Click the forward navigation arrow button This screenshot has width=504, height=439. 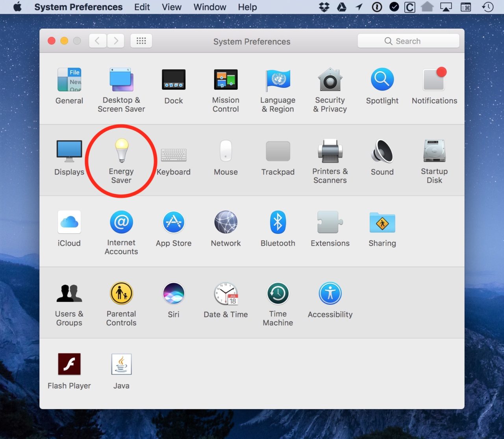point(116,41)
